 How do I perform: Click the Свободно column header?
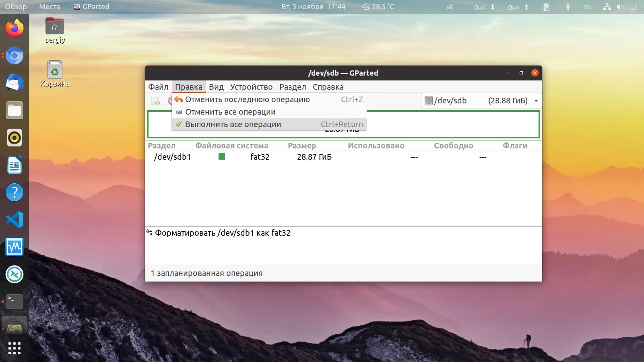(x=453, y=146)
